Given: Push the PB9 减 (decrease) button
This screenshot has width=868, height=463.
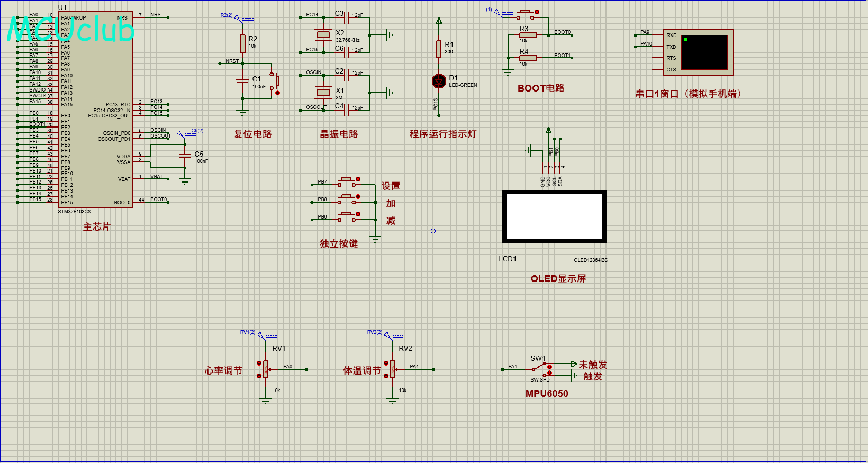Looking at the screenshot, I should [348, 217].
